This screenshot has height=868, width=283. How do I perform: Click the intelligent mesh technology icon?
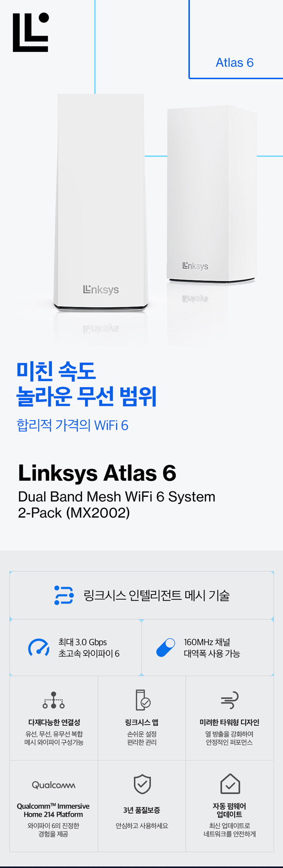(64, 595)
